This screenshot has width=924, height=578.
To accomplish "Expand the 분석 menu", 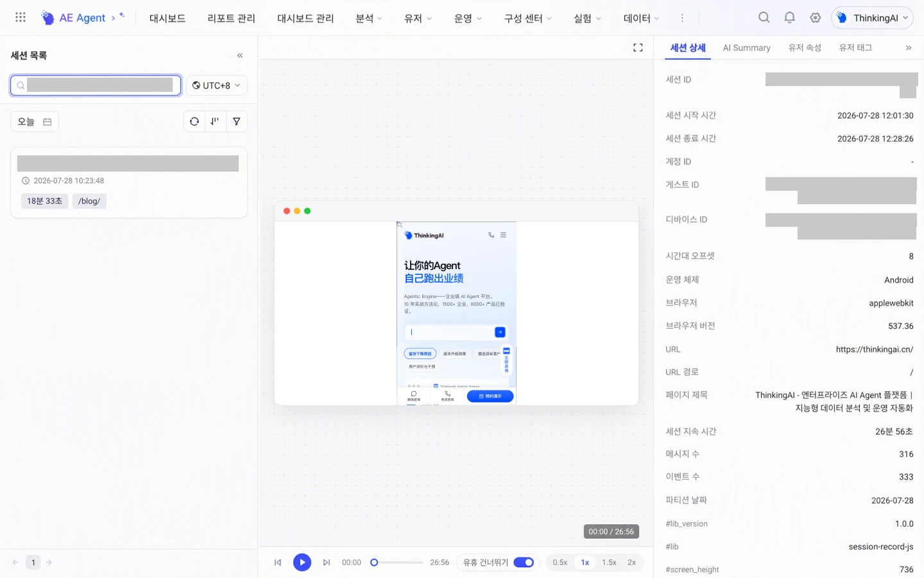I will point(369,18).
